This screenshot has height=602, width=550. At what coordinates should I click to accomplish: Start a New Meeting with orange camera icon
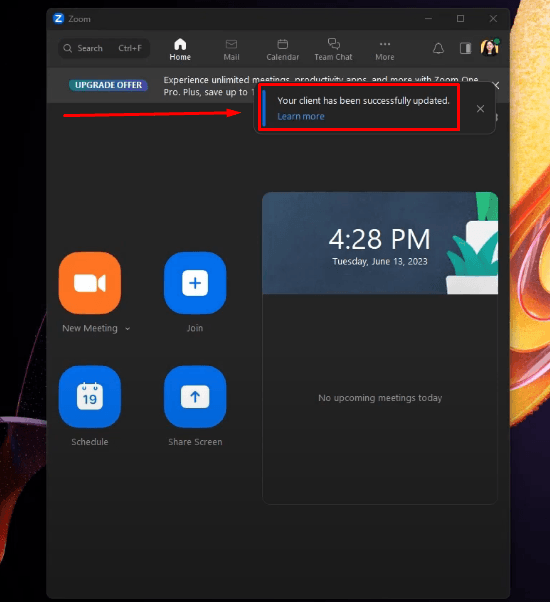pyautogui.click(x=90, y=283)
